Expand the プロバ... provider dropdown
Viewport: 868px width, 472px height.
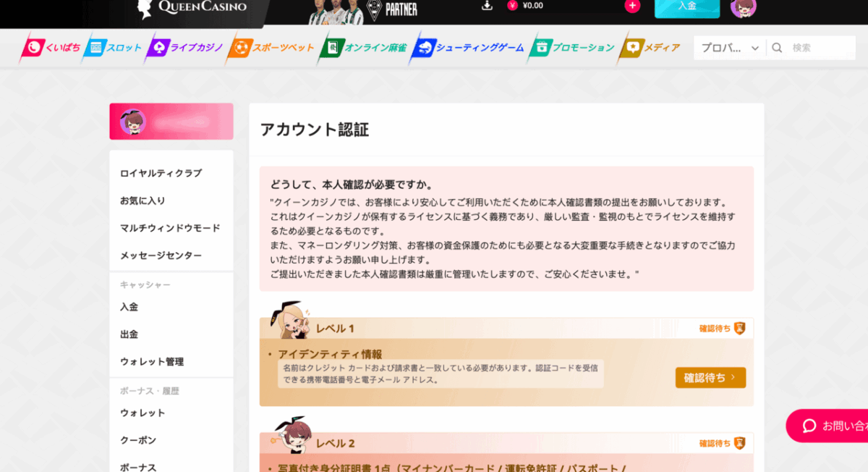[730, 48]
